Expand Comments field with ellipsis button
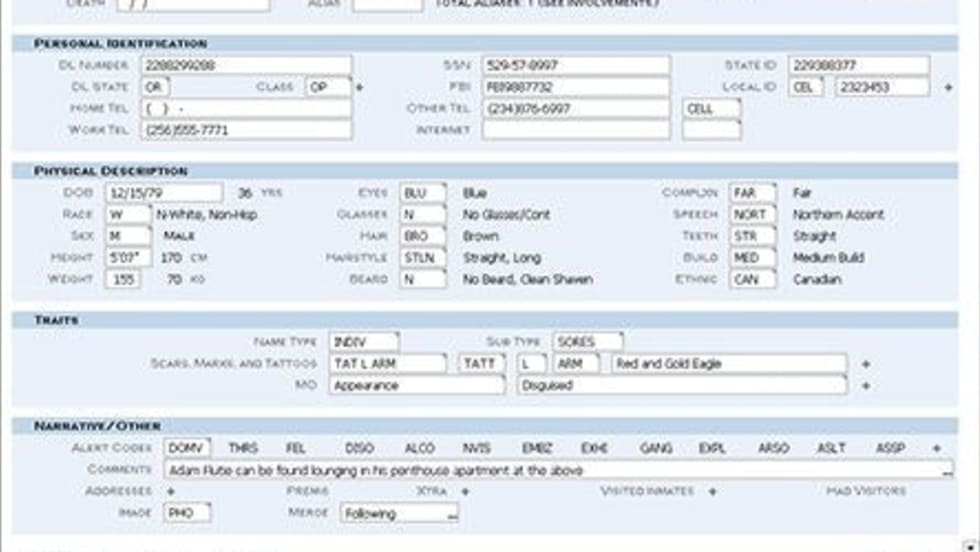The height and width of the screenshot is (552, 980). pos(946,470)
